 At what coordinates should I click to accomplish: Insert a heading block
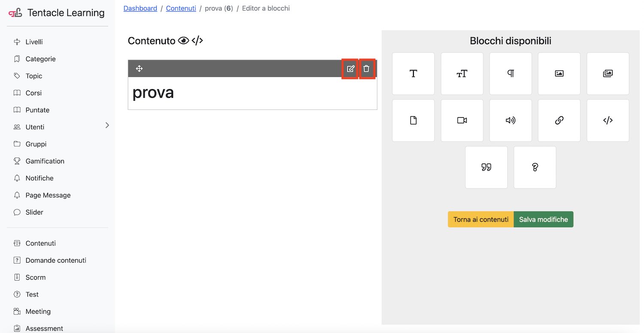(462, 73)
